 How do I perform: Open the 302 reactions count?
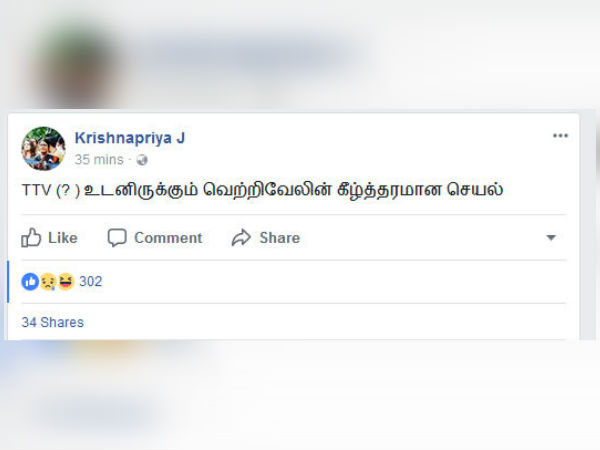coord(91,282)
